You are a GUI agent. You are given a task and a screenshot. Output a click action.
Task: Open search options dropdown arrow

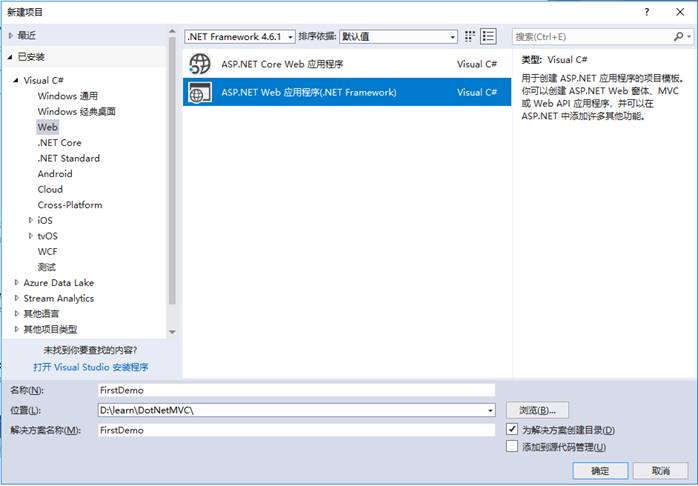pos(689,37)
